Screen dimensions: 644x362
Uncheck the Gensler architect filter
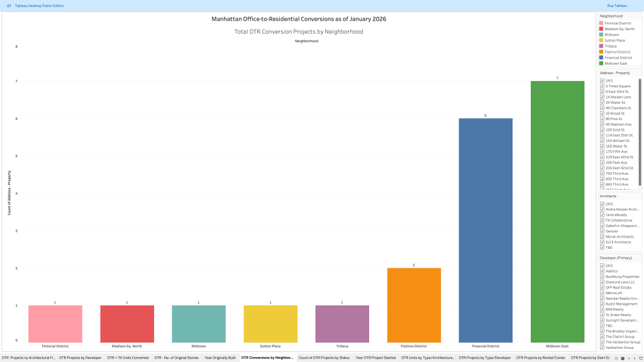pos(602,231)
